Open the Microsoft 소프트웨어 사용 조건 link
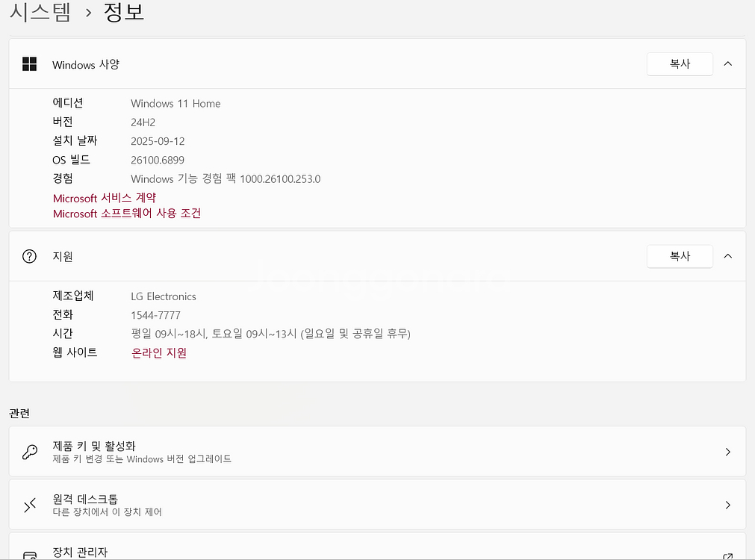This screenshot has height=560, width=755. 127,214
